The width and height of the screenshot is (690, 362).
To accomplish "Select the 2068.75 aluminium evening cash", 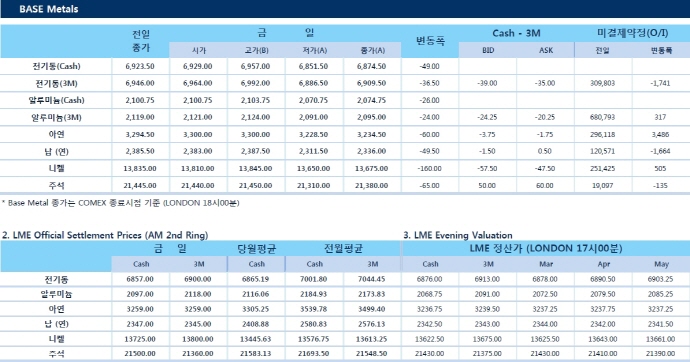I will pyautogui.click(x=429, y=294).
